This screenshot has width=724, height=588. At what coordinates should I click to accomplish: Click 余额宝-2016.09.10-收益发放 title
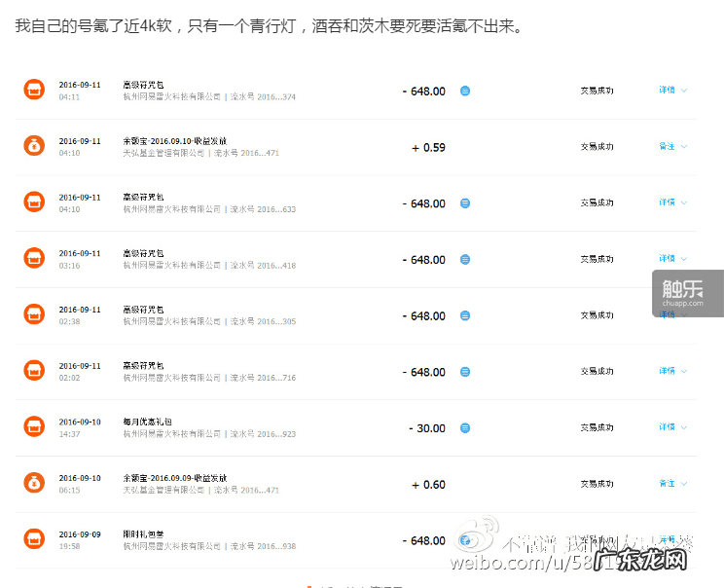[174, 141]
